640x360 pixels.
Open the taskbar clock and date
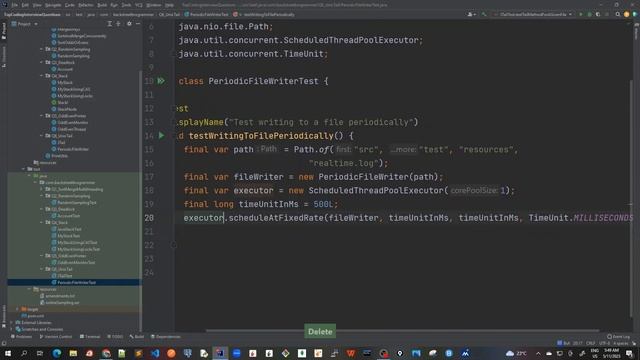click(x=611, y=353)
